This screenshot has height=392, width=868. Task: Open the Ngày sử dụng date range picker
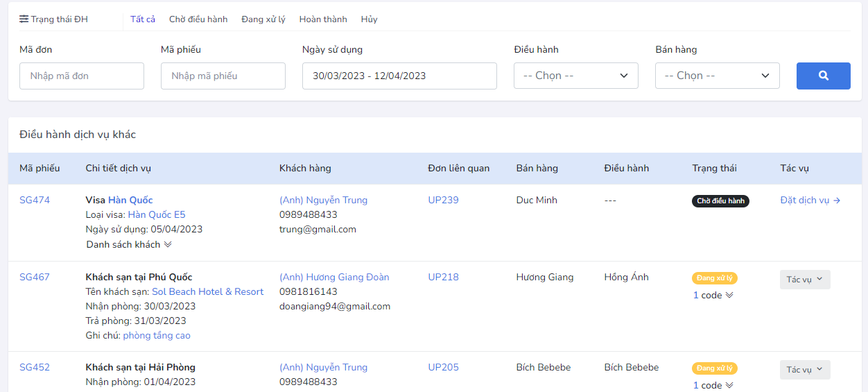[x=399, y=76]
